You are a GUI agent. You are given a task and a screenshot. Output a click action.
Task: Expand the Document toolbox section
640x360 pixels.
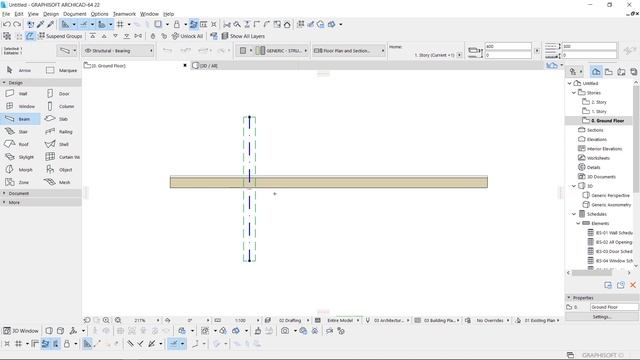(41, 193)
